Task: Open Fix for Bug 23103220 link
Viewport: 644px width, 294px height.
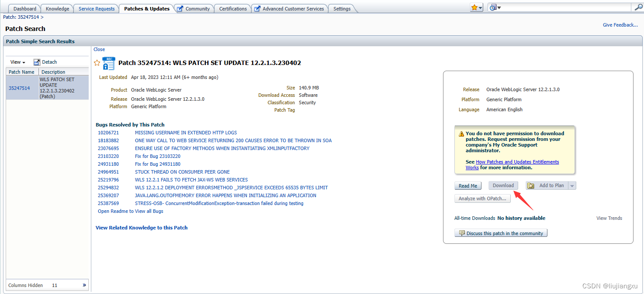Action: (158, 156)
